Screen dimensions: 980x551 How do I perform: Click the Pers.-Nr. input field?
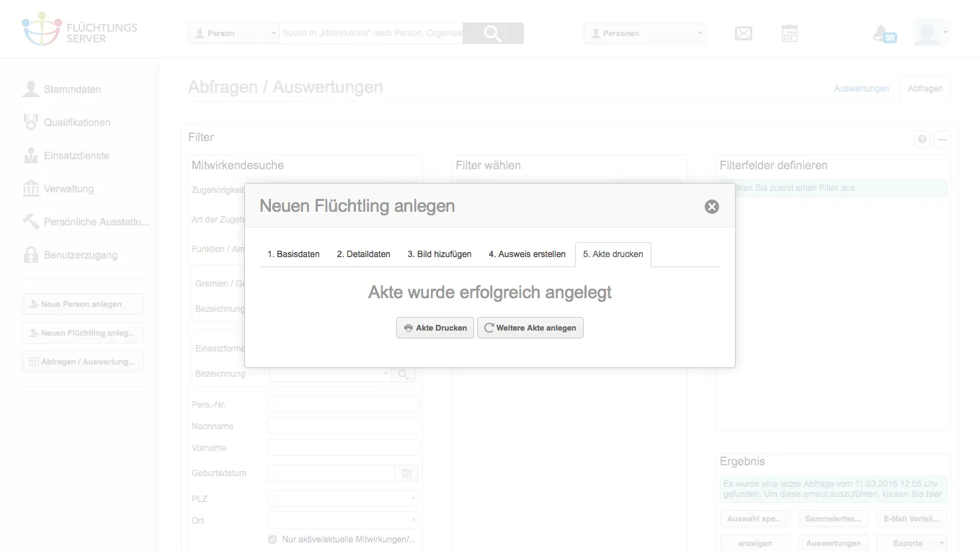click(x=343, y=404)
